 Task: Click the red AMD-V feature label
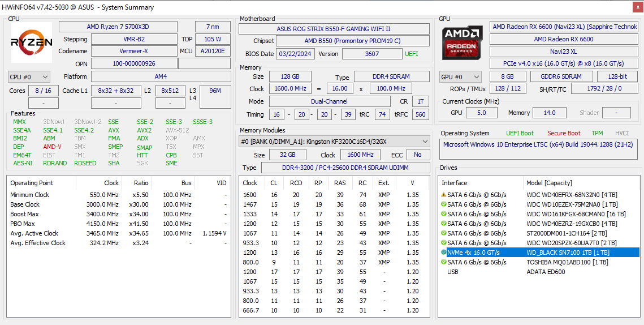[x=52, y=147]
